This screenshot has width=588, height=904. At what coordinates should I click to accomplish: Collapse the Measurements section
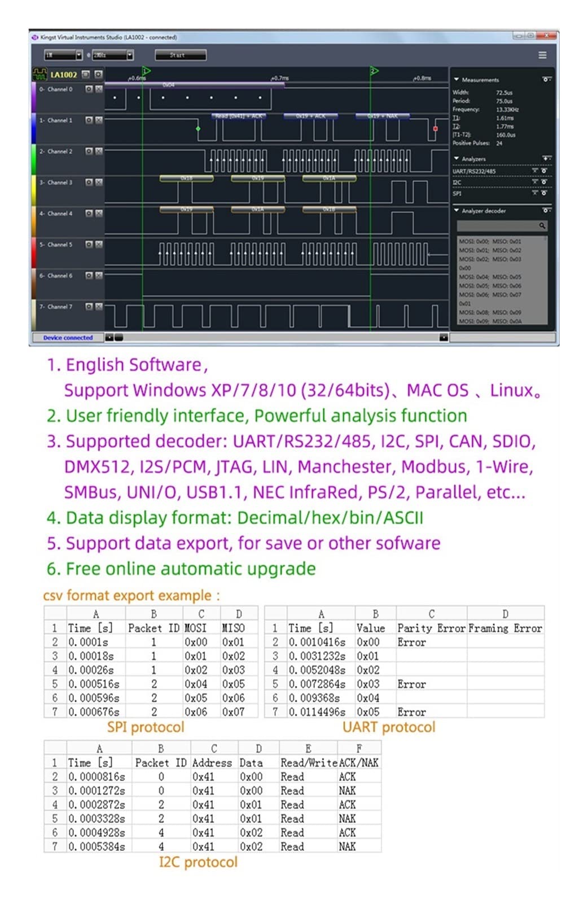[456, 80]
